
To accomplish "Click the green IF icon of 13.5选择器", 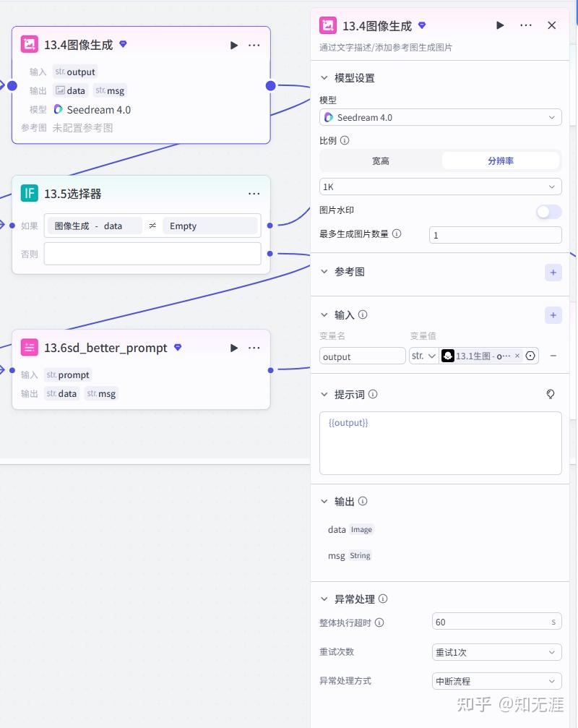I will [30, 193].
